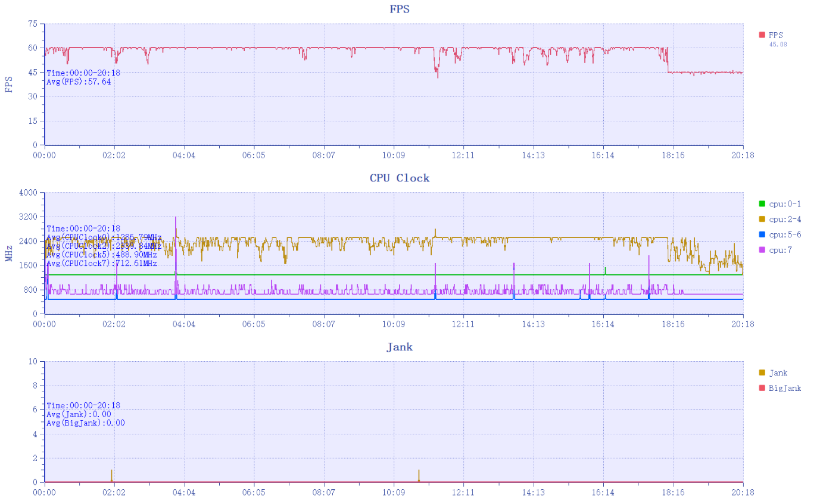
Task: Click the Jank chart title
Action: click(399, 347)
